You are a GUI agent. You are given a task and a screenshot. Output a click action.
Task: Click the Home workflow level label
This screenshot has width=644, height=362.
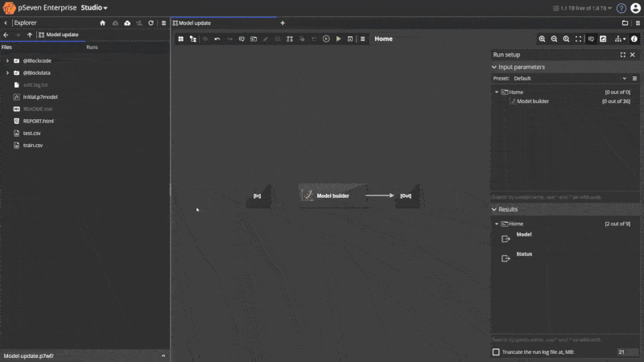(383, 39)
